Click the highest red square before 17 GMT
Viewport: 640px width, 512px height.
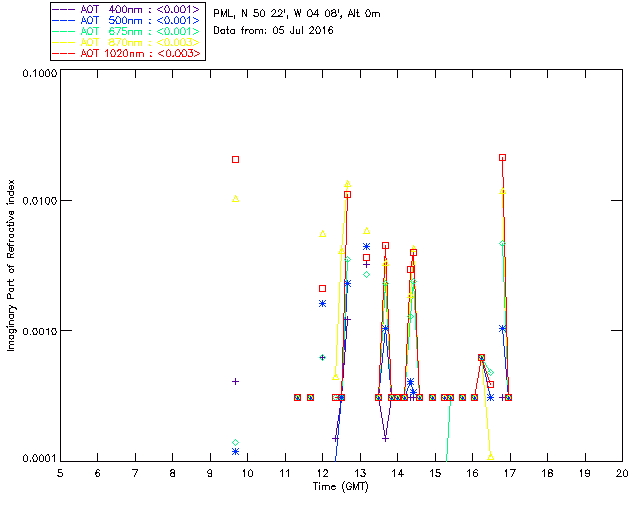click(502, 158)
